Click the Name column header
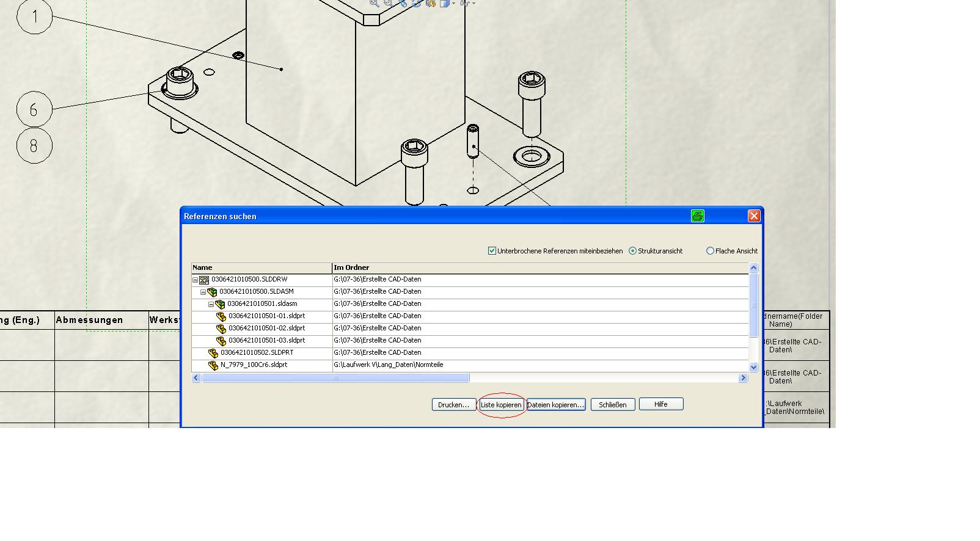Image resolution: width=980 pixels, height=541 pixels. [261, 267]
